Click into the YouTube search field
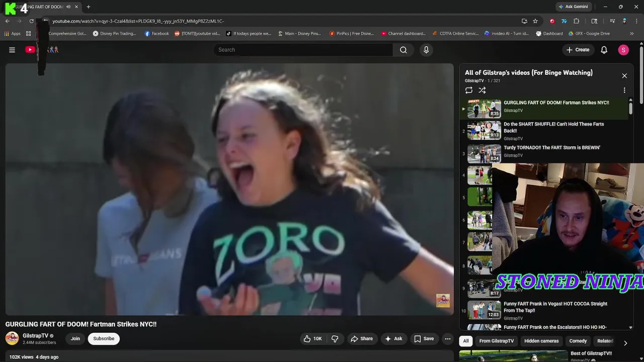The height and width of the screenshot is (362, 644). click(303, 50)
